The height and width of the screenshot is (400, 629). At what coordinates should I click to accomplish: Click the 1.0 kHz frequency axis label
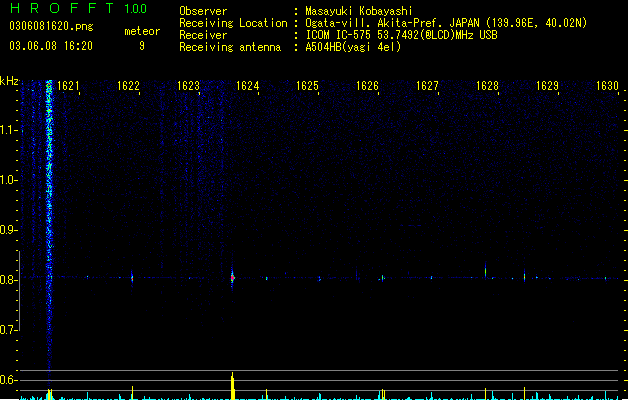(x=7, y=180)
